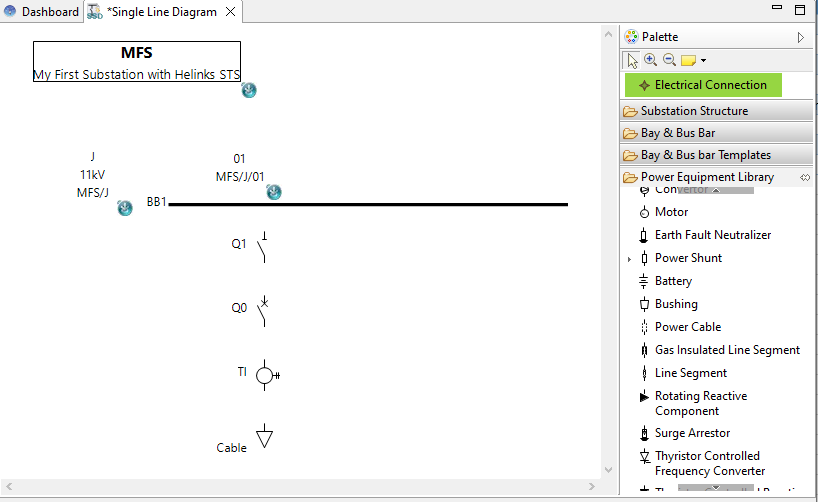Toggle the Power Equipment Library pin

(x=805, y=177)
